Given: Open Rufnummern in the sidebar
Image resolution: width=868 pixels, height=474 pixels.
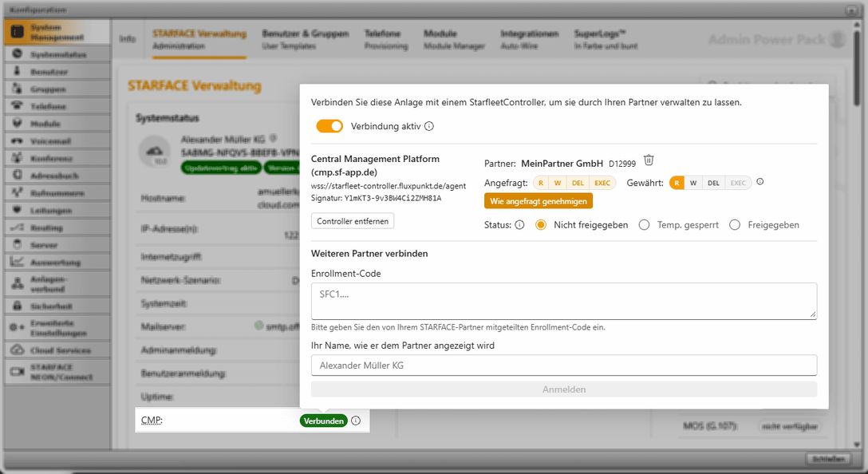Looking at the screenshot, I should coord(57,192).
